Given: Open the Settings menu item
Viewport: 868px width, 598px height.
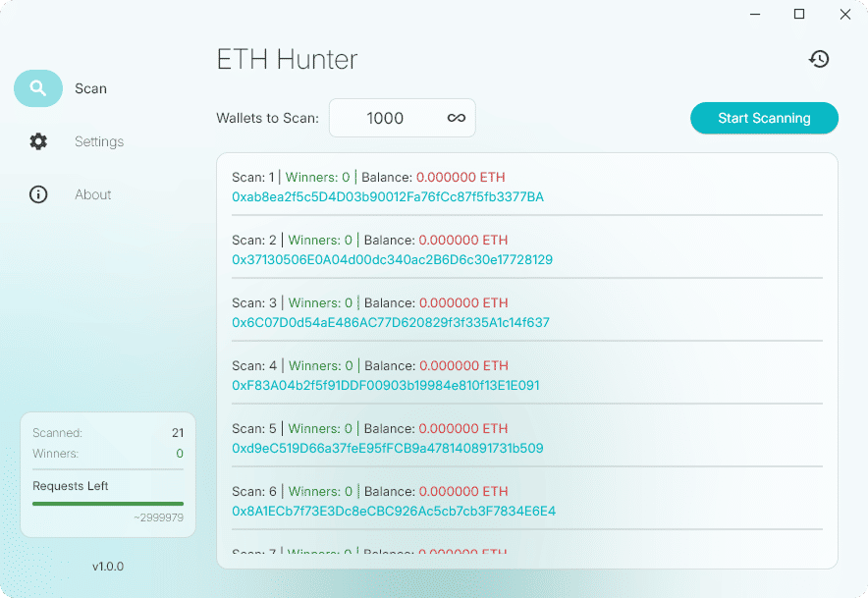Looking at the screenshot, I should click(99, 141).
